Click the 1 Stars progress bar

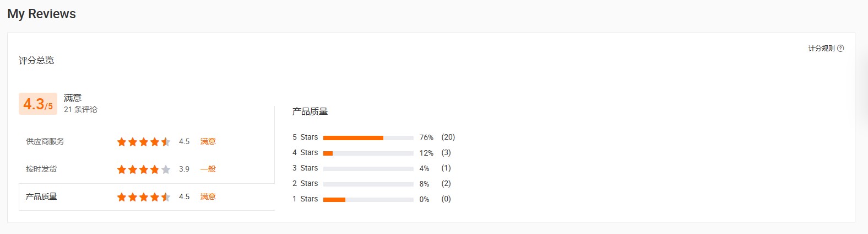[368, 199]
